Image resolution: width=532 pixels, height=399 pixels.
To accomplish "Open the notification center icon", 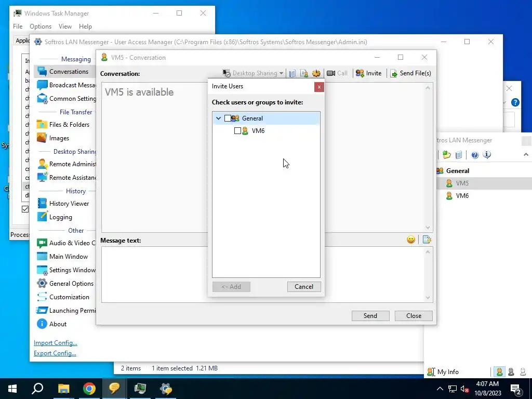I will (x=516, y=389).
